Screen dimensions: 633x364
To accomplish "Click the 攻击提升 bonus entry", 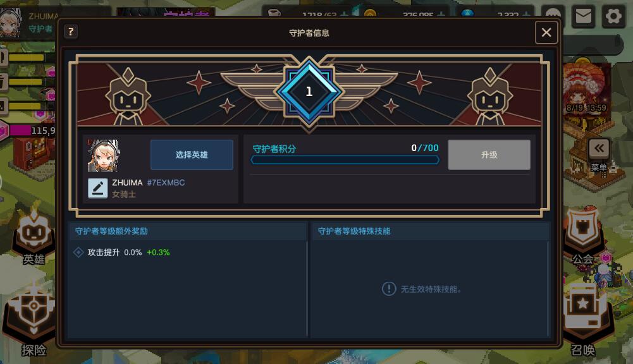I will [121, 252].
